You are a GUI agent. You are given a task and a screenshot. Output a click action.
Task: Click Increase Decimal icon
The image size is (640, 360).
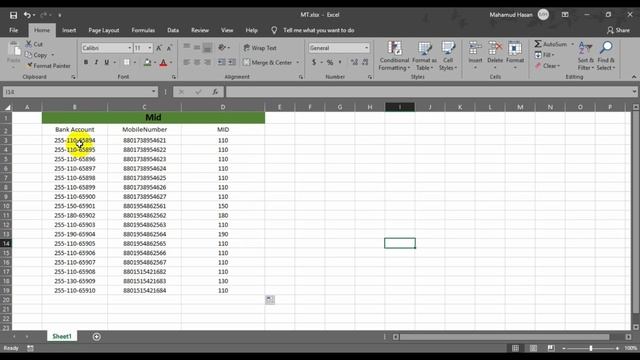[354, 62]
